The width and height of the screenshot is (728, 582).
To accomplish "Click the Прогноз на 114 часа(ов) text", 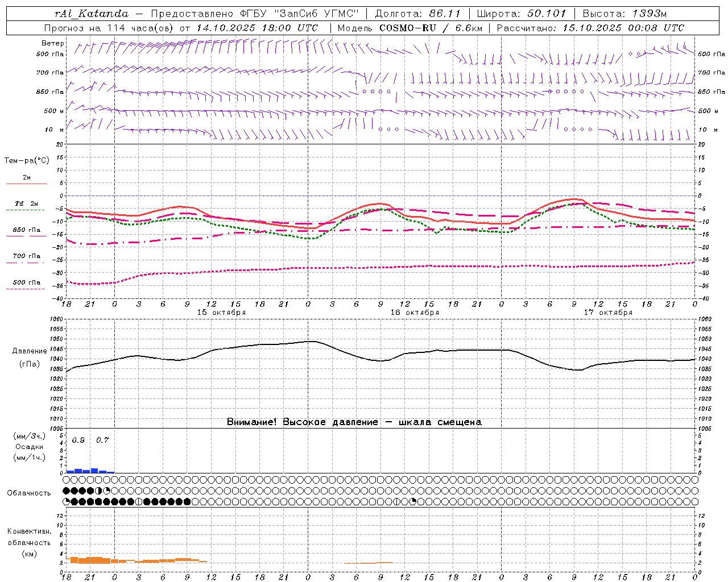I will pyautogui.click(x=110, y=28).
